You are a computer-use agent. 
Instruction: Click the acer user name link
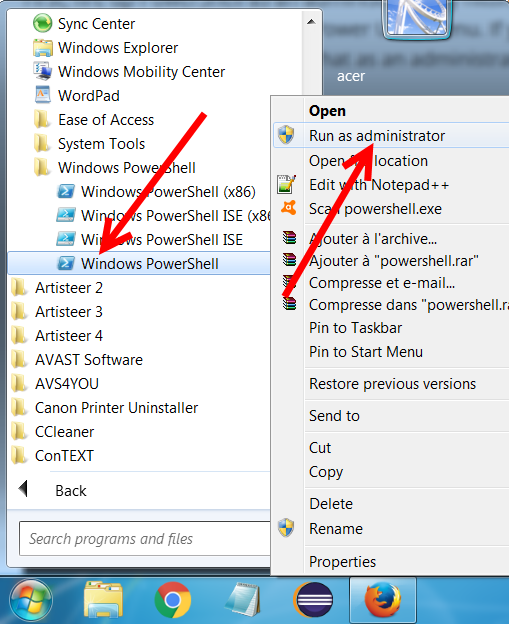tap(351, 76)
